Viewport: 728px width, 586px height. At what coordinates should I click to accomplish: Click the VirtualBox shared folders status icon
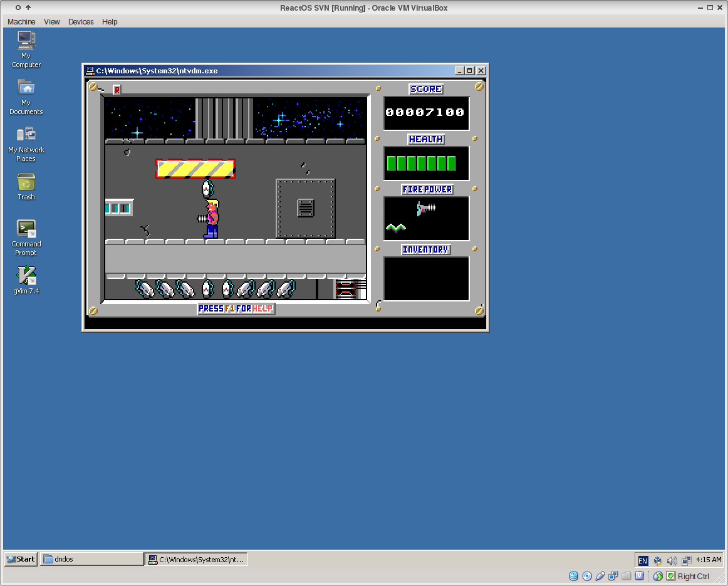627,576
